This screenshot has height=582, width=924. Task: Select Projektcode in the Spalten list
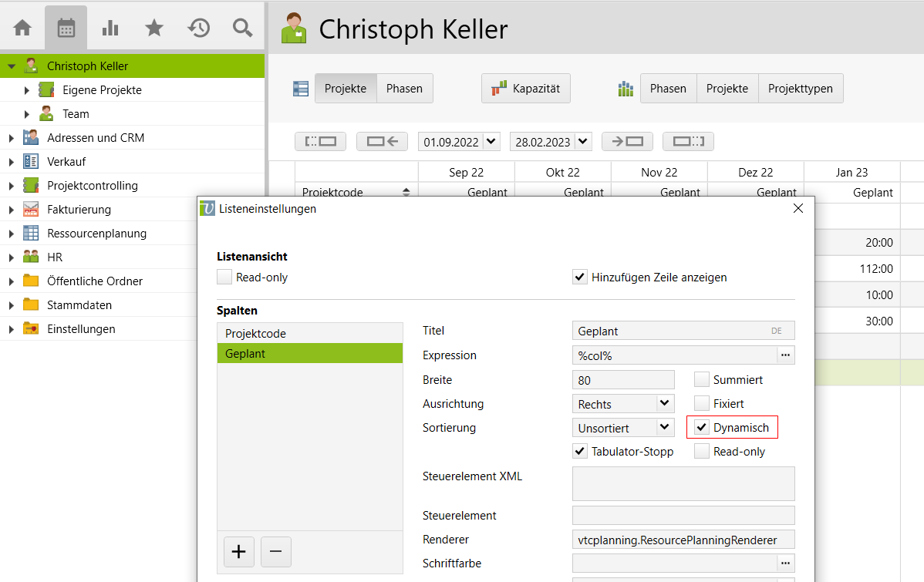(x=309, y=334)
